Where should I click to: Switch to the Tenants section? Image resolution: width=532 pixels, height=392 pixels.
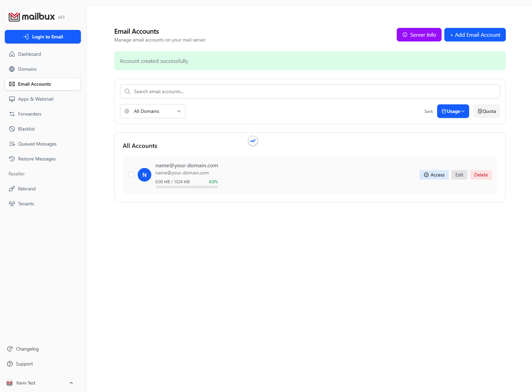click(12, 204)
